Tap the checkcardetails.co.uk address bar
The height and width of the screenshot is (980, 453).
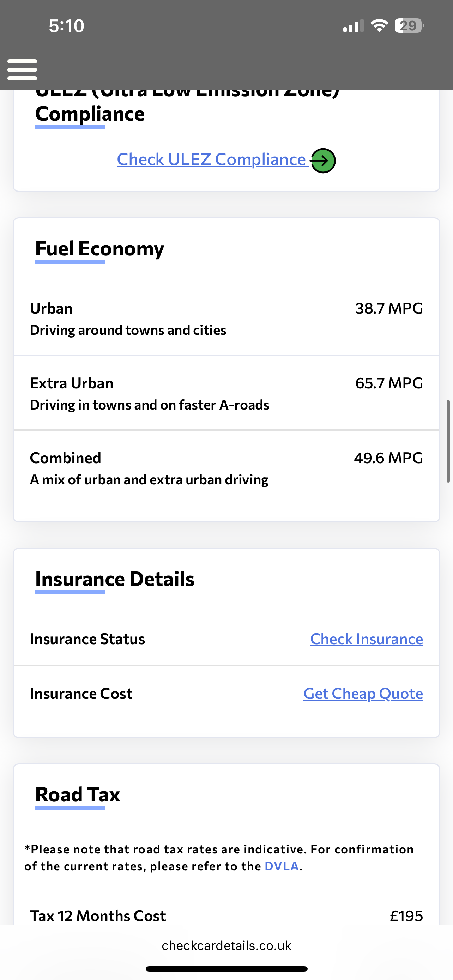[226, 946]
